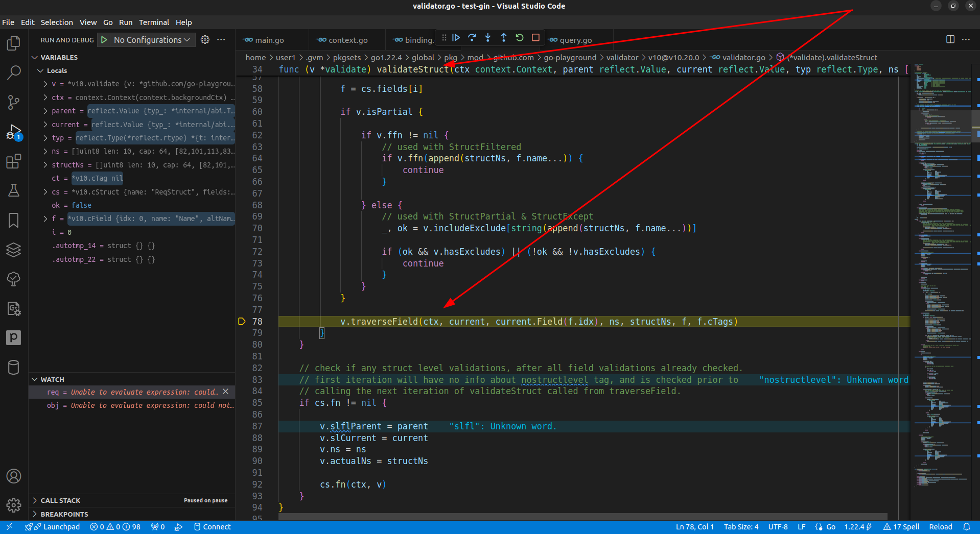
Task: Open the Accounts menu icon
Action: click(x=14, y=476)
